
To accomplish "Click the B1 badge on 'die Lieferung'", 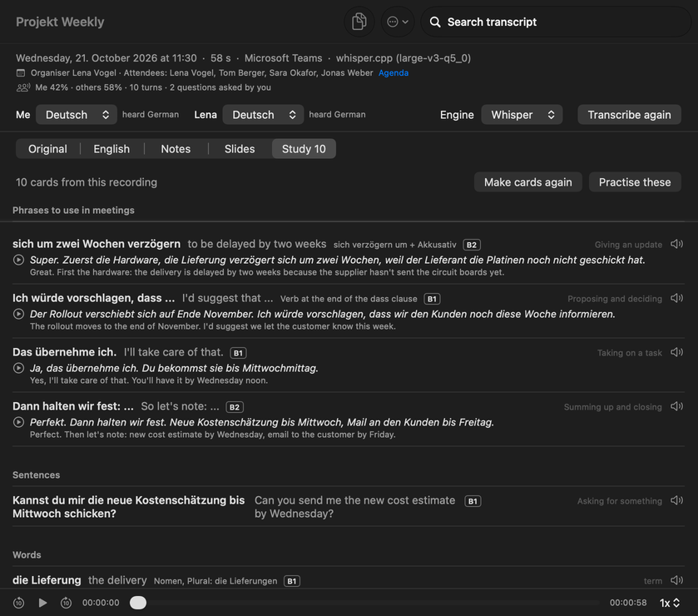I will [x=292, y=581].
